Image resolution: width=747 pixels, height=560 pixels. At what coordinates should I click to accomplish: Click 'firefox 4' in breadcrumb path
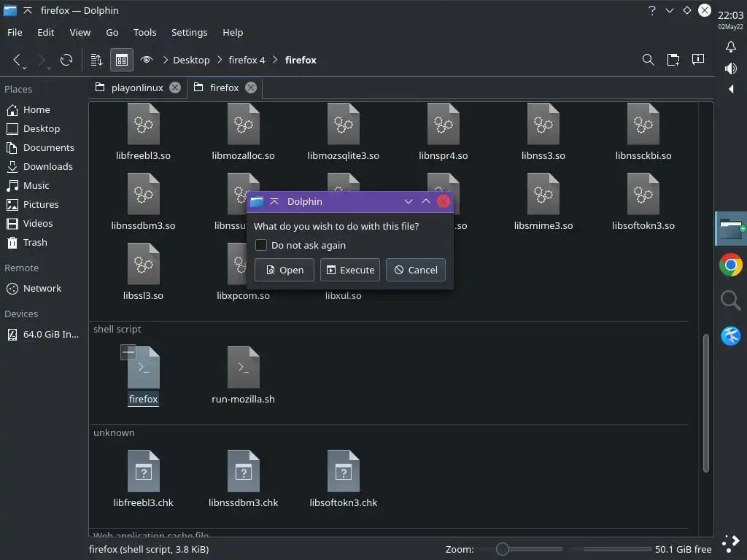tap(247, 60)
